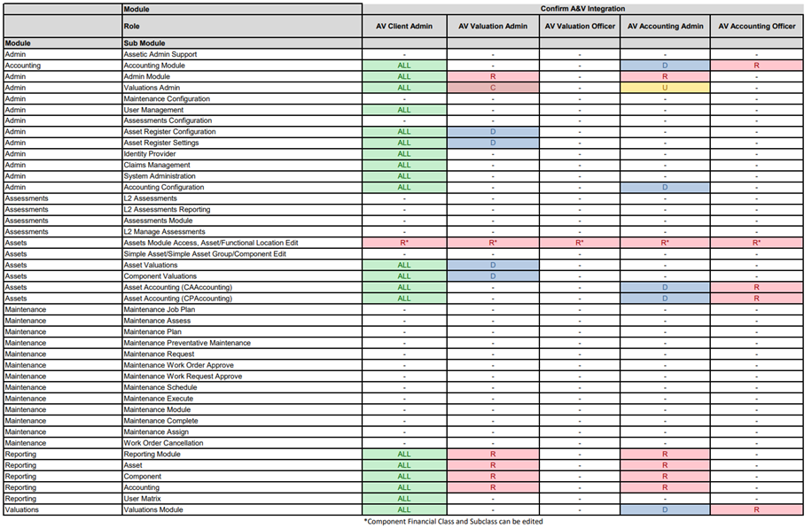Click AV Client Admin ALL for Identity Provider

pos(404,154)
